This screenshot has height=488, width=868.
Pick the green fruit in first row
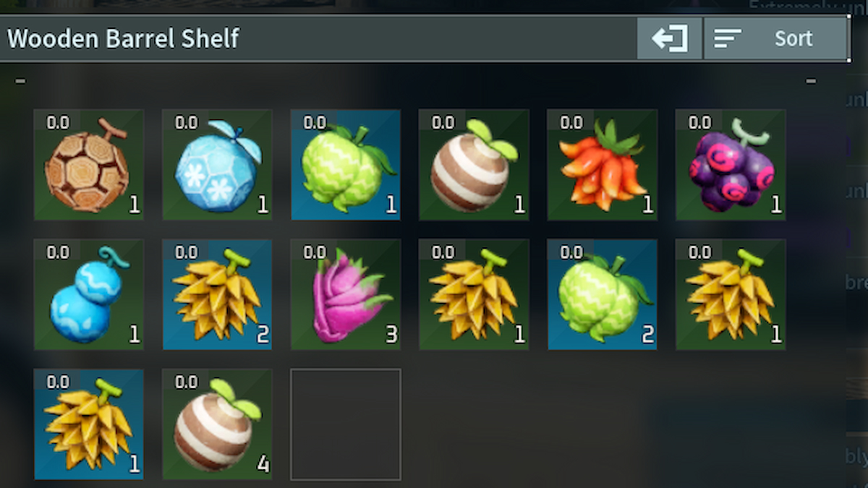click(x=346, y=164)
